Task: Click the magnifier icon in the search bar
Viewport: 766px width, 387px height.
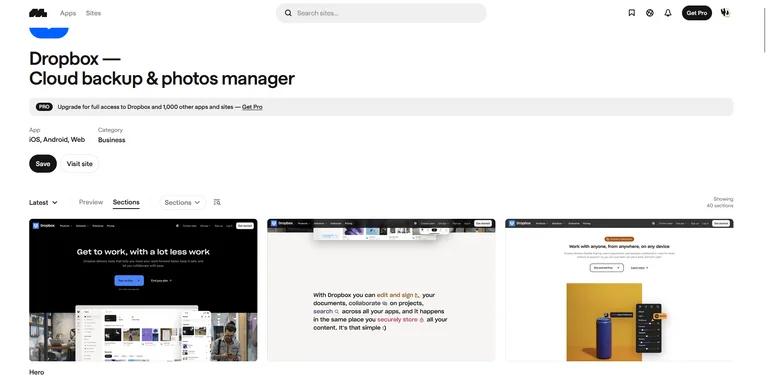Action: [288, 13]
